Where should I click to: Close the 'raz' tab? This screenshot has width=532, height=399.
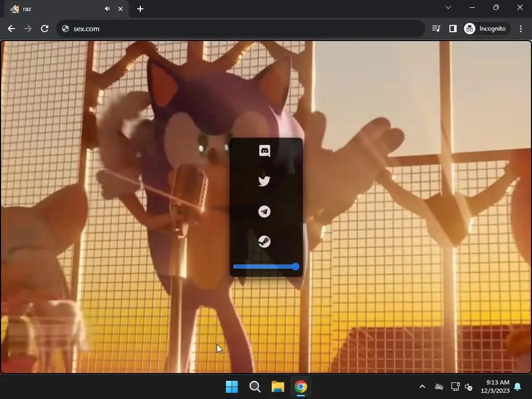121,9
